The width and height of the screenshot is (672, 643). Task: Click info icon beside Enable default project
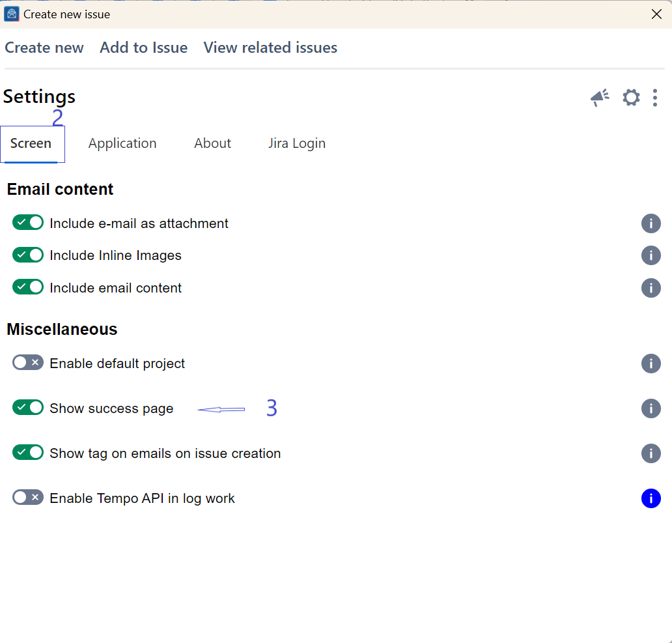[x=651, y=364]
